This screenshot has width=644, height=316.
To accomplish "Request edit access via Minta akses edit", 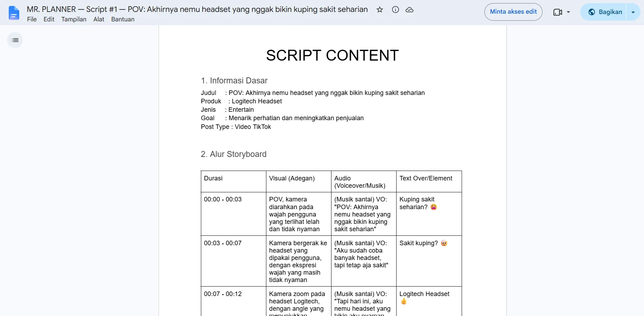I will click(513, 12).
